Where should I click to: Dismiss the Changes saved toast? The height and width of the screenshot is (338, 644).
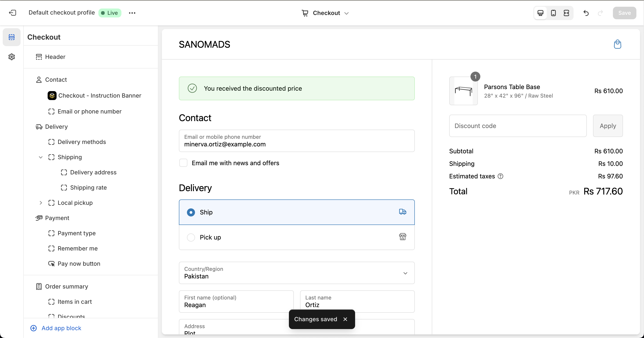345,319
